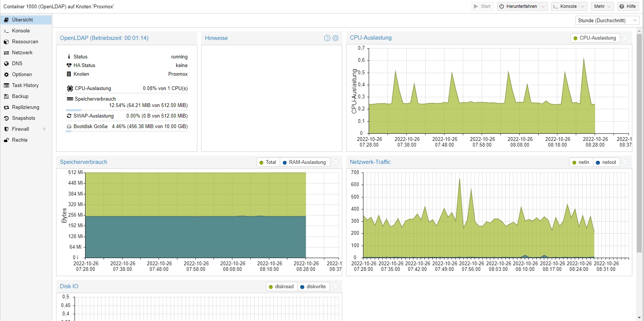Viewport: 644px width, 321px height.
Task: Toggle the Total memory legend series
Action: 268,162
